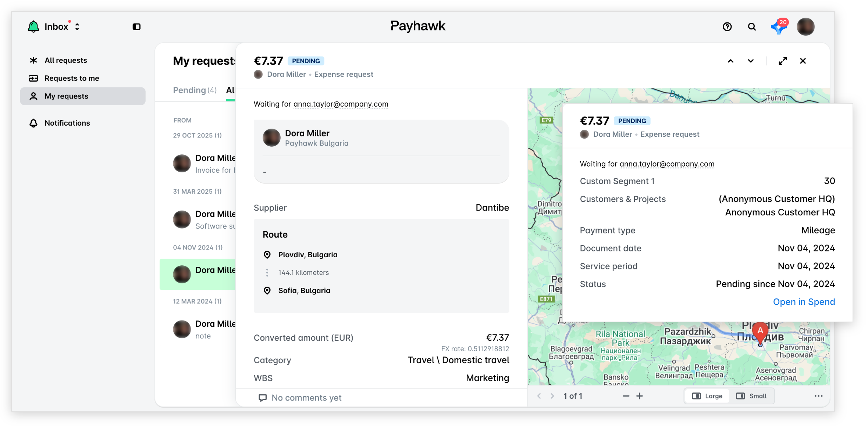Switch preview to Large layout
The width and height of the screenshot is (868, 430).
(x=707, y=396)
